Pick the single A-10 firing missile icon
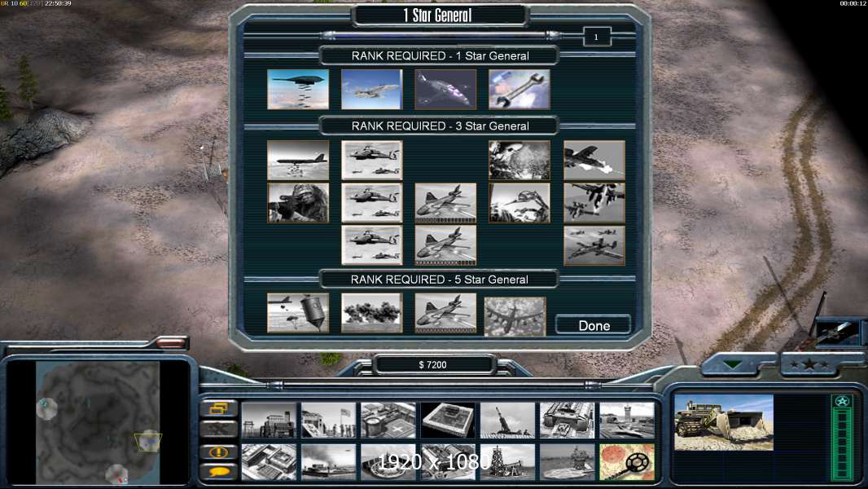This screenshot has height=489, width=868. [x=594, y=160]
